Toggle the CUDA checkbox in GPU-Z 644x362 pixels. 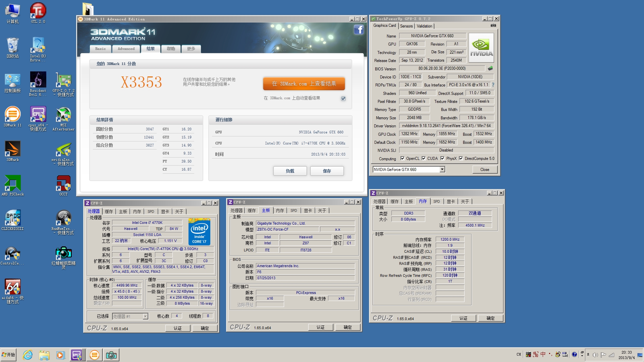click(424, 159)
